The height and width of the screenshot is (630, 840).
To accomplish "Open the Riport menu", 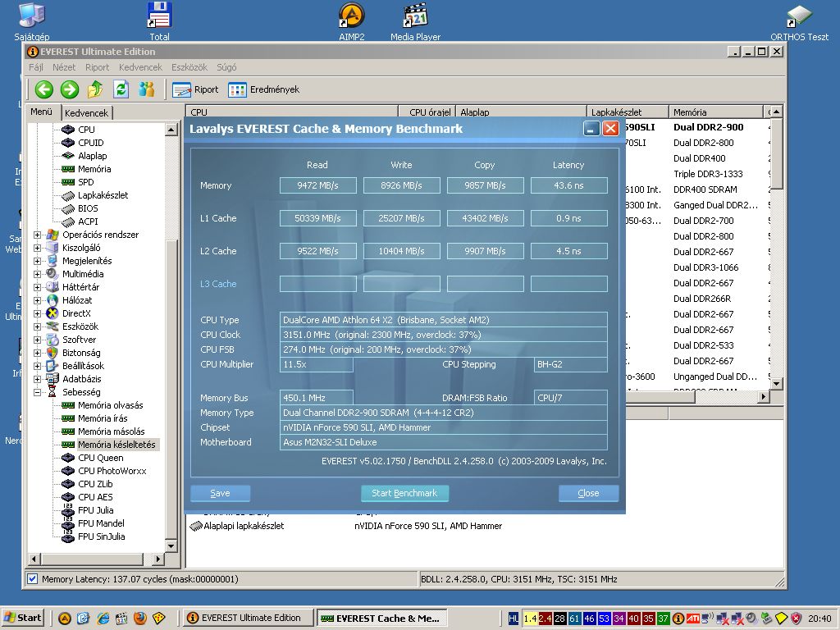I will coord(97,67).
